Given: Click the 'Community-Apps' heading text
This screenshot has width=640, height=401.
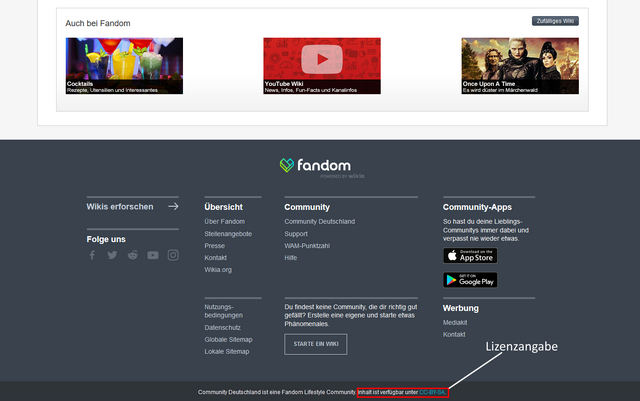Looking at the screenshot, I should click(x=477, y=207).
